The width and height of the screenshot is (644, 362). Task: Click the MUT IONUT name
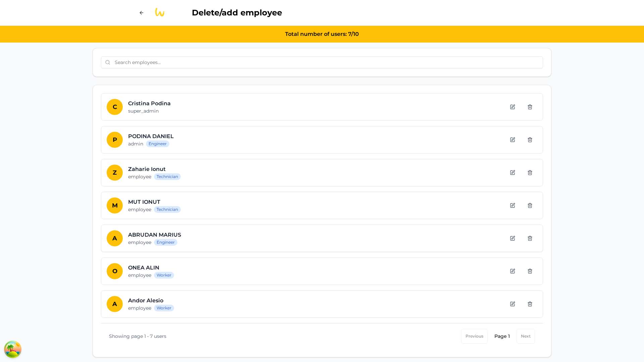(144, 202)
